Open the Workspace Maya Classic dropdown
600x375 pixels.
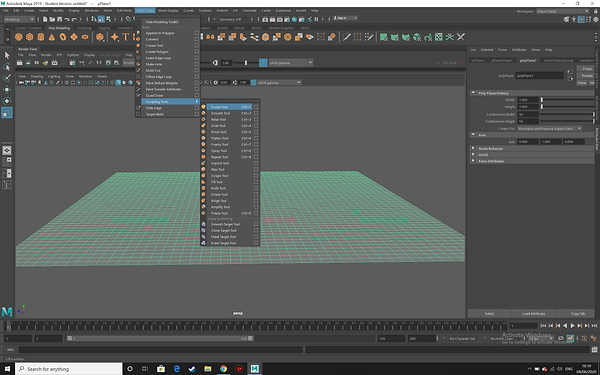[x=562, y=11]
